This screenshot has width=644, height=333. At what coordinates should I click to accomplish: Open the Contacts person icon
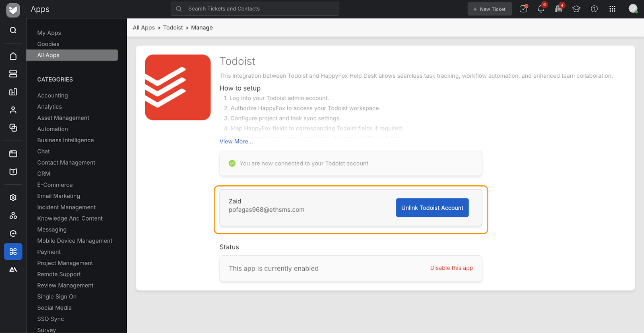click(13, 110)
